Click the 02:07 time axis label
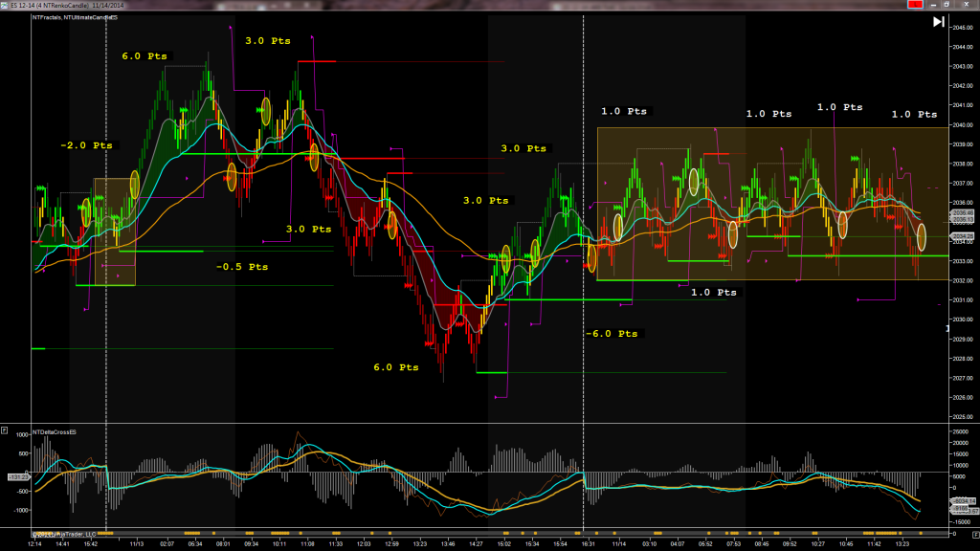The height and width of the screenshot is (551, 980). 167,544
